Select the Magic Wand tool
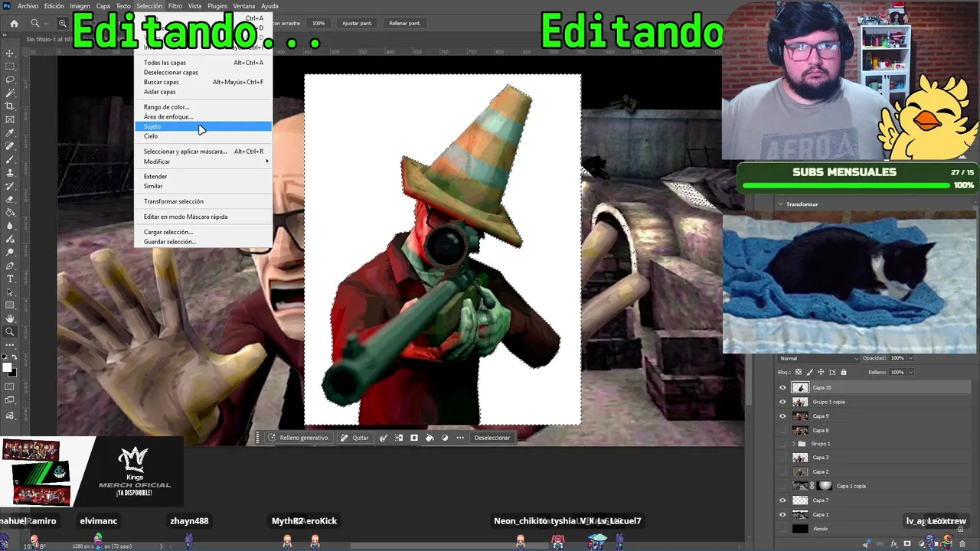 [10, 93]
